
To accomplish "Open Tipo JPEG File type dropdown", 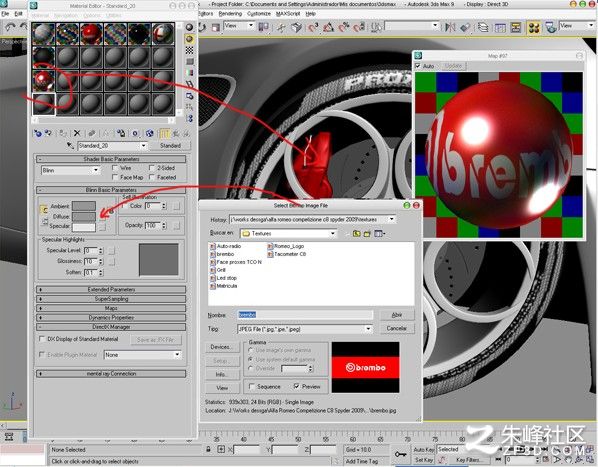I will pos(368,329).
